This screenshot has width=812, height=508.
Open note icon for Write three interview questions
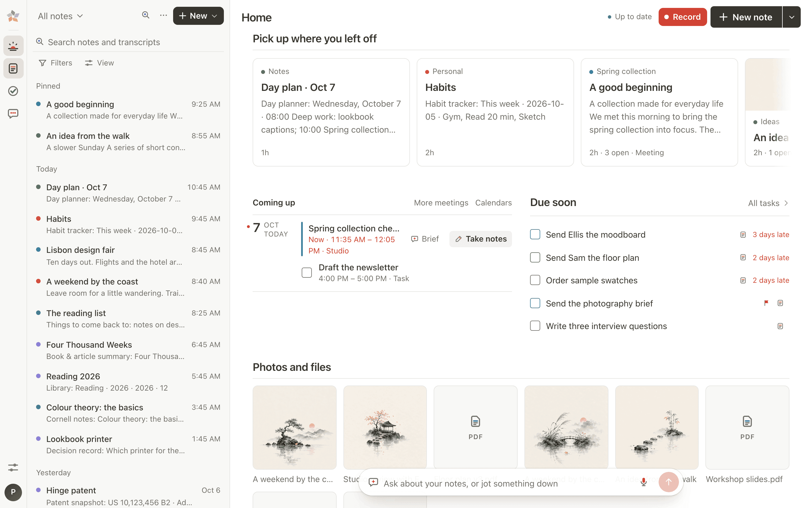pyautogui.click(x=780, y=326)
